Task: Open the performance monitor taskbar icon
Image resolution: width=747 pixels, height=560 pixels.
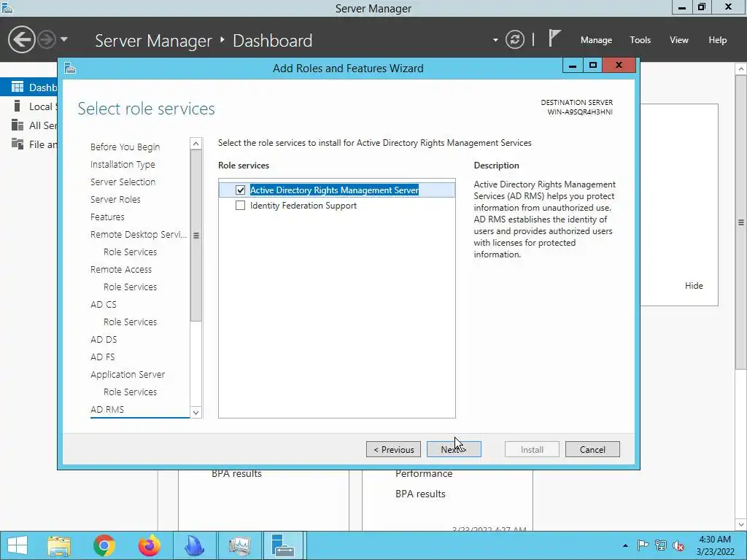Action: (239, 545)
